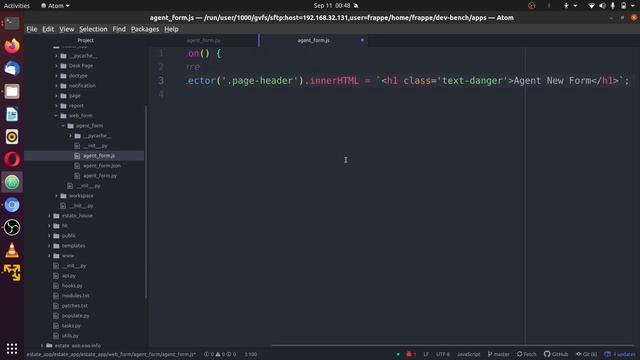This screenshot has width=640, height=360.
Task: Expand the page folder
Action: [68, 96]
